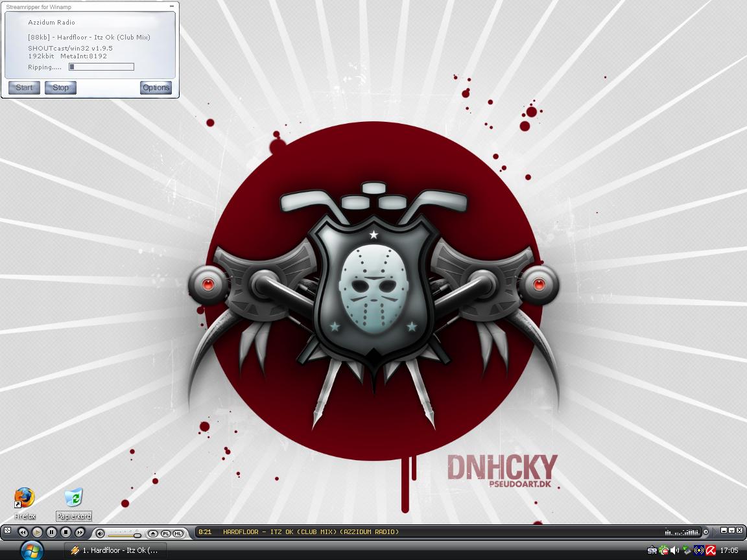The width and height of the screenshot is (747, 560).
Task: Click the green tray icon with red minus badge
Action: (664, 550)
